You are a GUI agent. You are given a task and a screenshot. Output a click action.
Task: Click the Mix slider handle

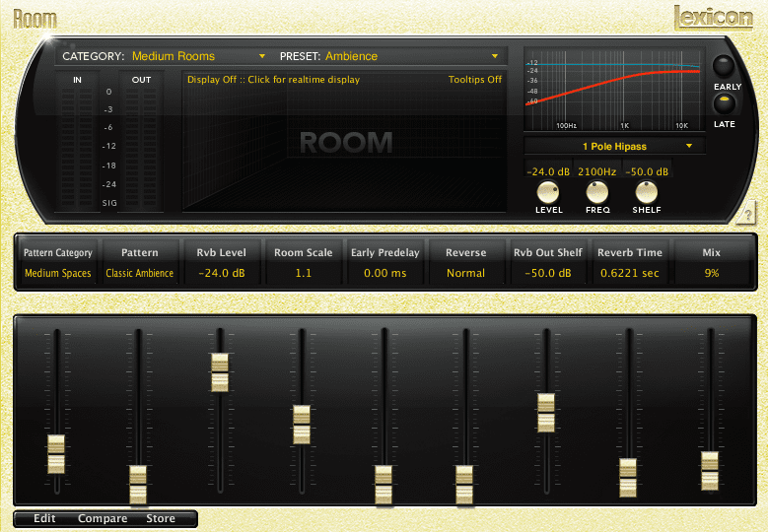710,471
